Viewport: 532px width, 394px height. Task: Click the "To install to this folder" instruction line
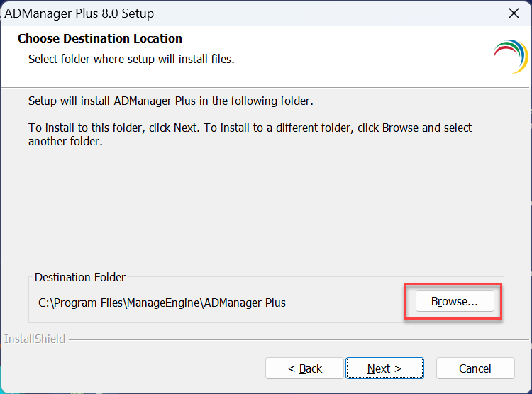pos(250,128)
